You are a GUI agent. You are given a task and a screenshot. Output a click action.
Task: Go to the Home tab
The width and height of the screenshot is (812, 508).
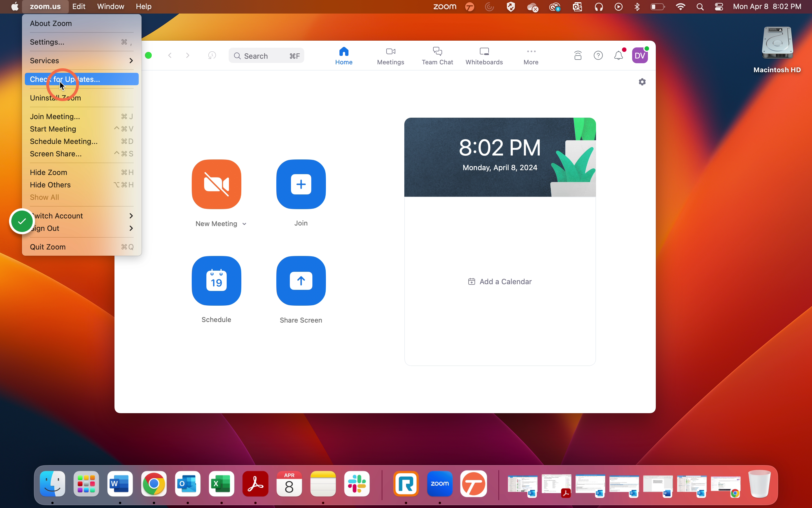tap(344, 56)
